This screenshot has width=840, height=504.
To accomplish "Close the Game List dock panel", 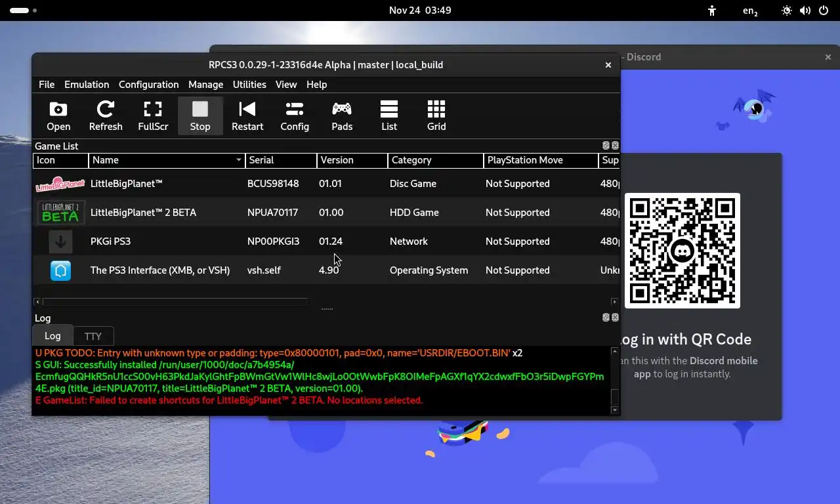I will point(615,146).
